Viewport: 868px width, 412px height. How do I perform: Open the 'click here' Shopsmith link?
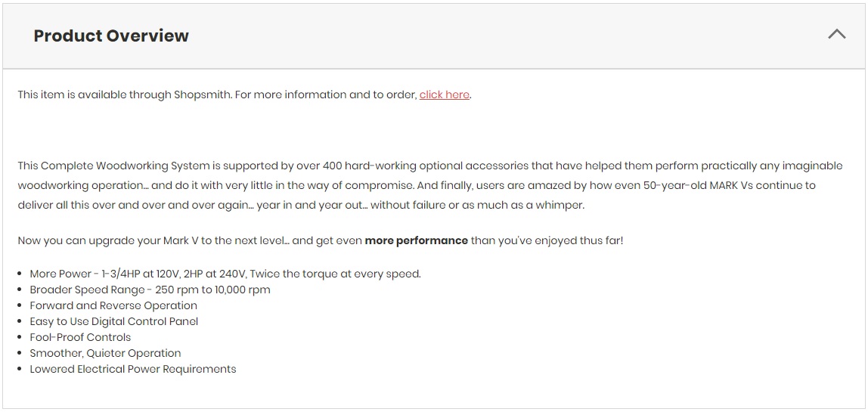pyautogui.click(x=444, y=94)
